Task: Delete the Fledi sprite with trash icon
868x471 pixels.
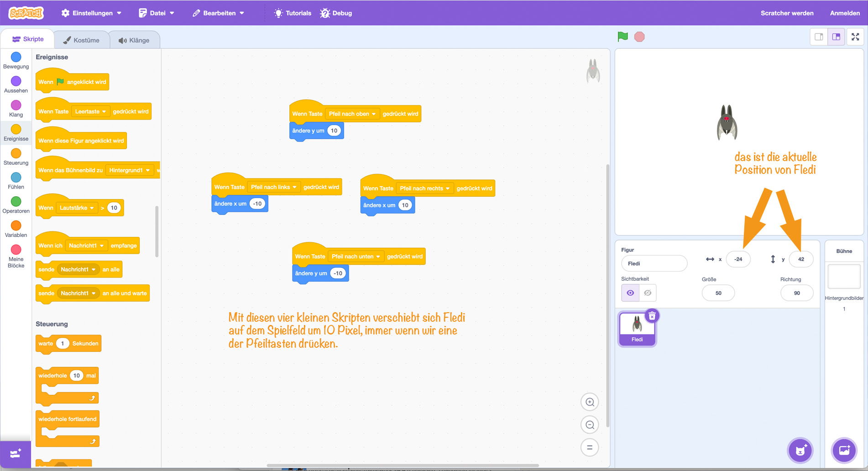Action: 652,316
